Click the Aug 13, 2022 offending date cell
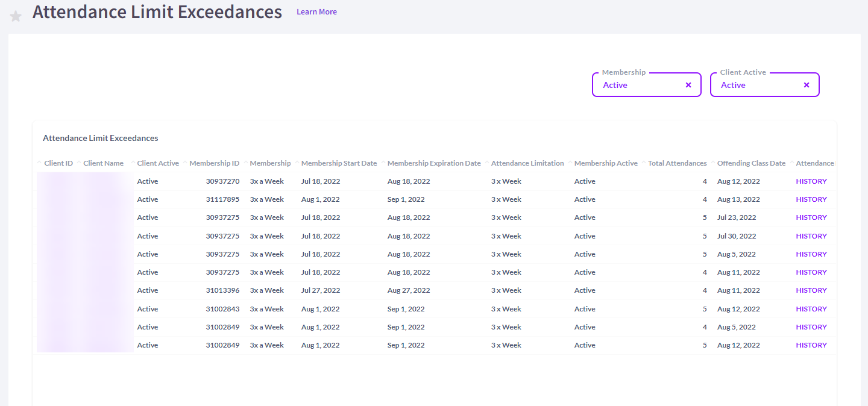The image size is (868, 406). 738,199
